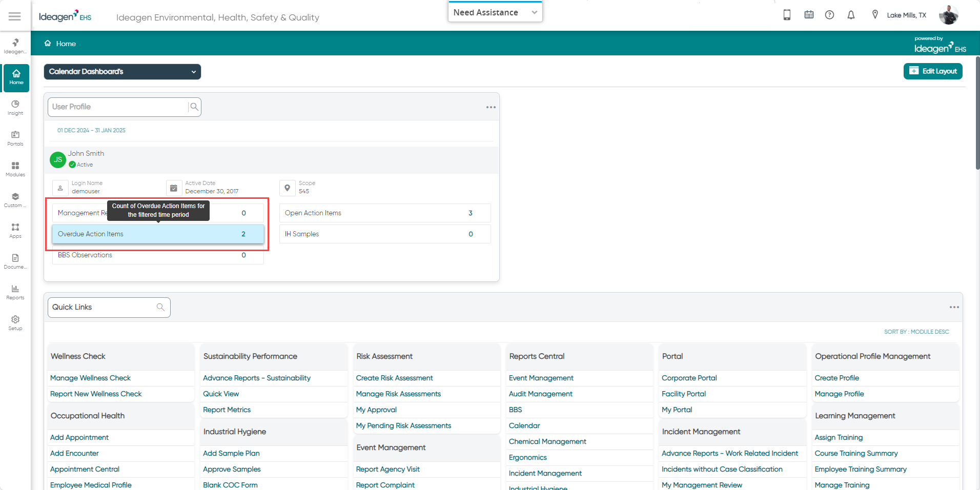Click the Lake Mills, TX location

coord(906,15)
